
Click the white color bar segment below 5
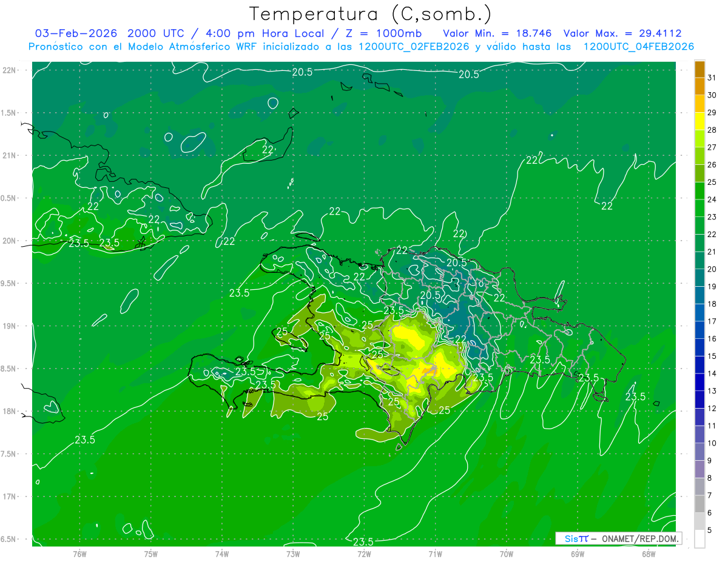click(699, 538)
